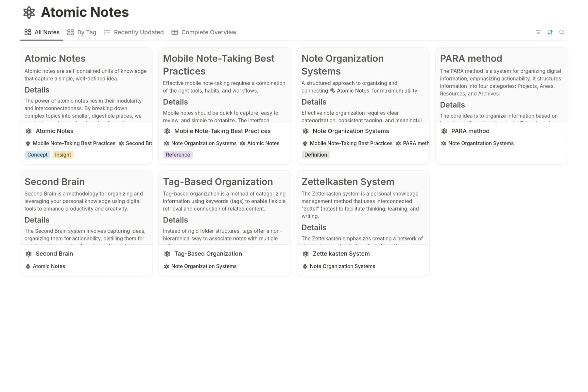Click the search magnifier icon

click(562, 32)
